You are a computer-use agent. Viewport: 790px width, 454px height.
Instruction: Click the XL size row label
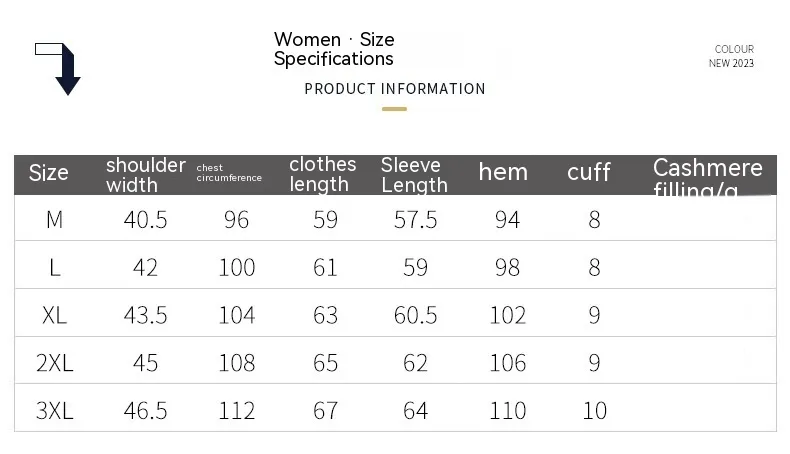pos(54,315)
